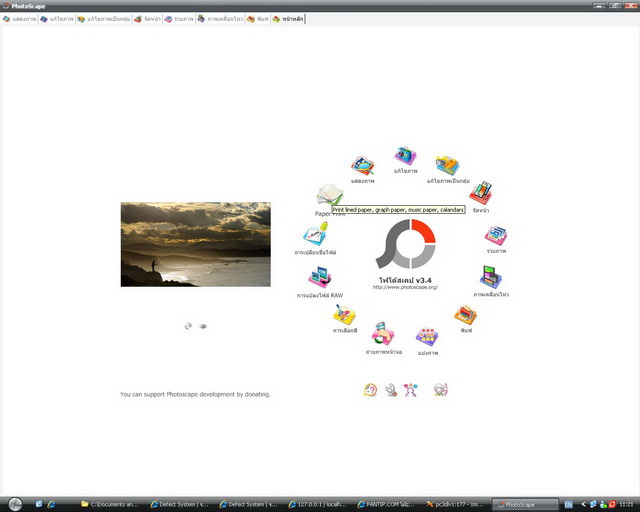Switch to pc3dv1:177 taskbar window

(456, 504)
